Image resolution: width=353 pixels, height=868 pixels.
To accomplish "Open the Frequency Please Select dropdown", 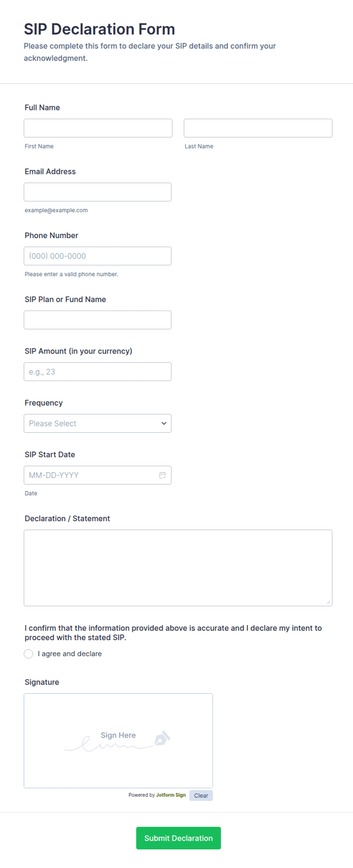I will [x=98, y=423].
